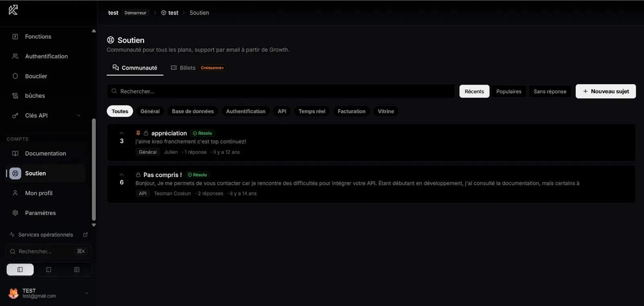This screenshot has width=644, height=306.
Task: Filter topics by Base de données
Action: (x=193, y=111)
